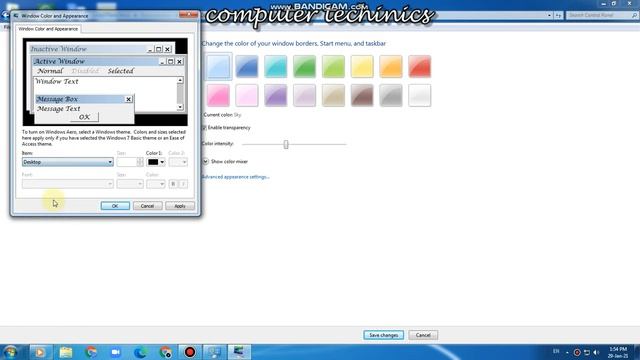Select the Sky light blue color swatch
640x360 pixels.
218,66
